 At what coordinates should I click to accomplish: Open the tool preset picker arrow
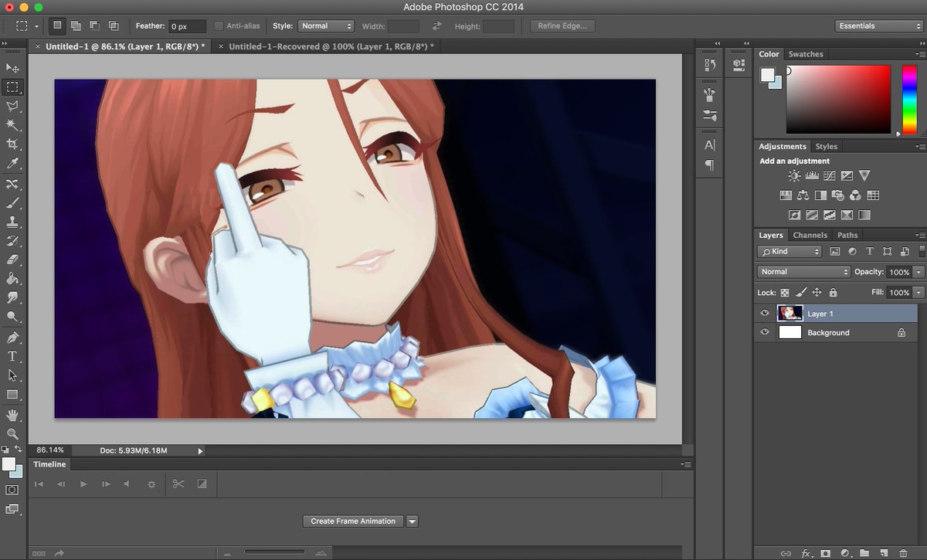pos(36,26)
